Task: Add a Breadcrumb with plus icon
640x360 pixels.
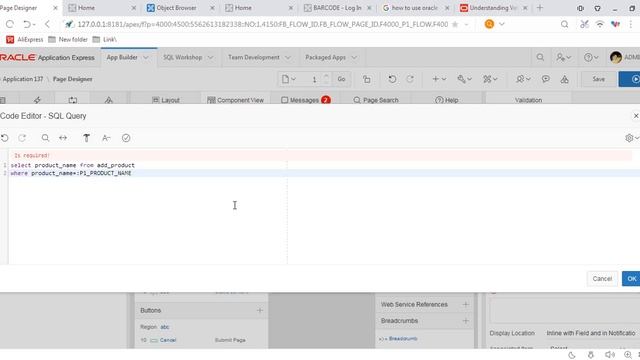Action: [x=465, y=321]
